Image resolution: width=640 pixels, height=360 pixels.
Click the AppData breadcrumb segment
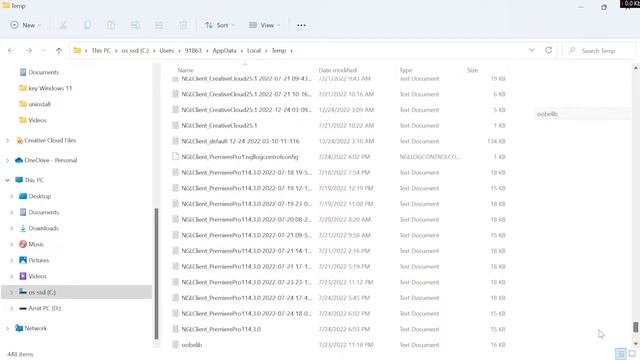224,51
